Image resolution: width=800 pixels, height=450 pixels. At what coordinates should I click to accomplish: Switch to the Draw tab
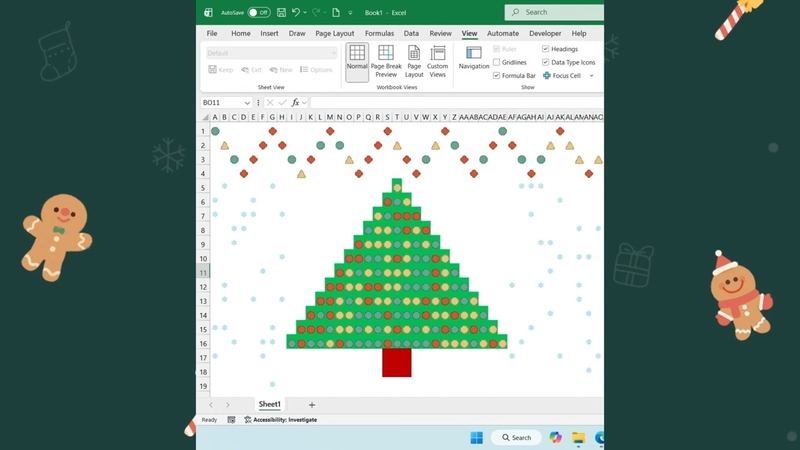(x=297, y=33)
